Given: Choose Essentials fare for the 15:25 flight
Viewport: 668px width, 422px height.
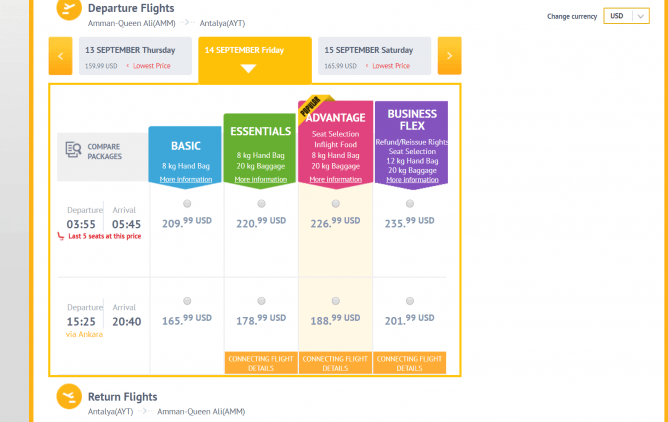Looking at the screenshot, I should [261, 301].
